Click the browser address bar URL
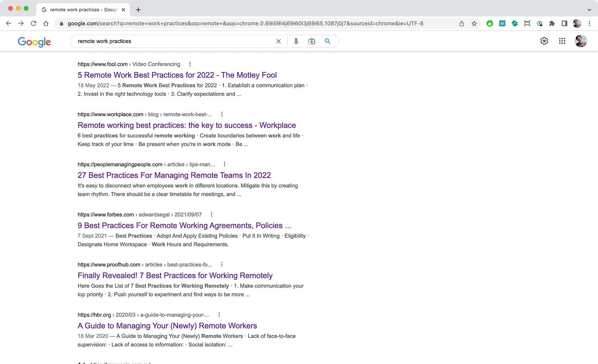The image size is (598, 364). [x=245, y=24]
